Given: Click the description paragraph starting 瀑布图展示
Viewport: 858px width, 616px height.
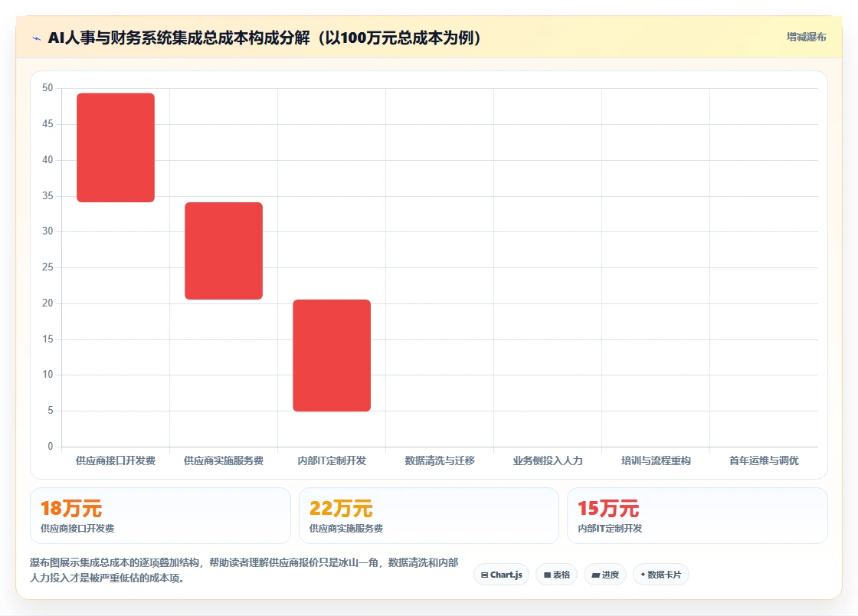Looking at the screenshot, I should click(244, 570).
